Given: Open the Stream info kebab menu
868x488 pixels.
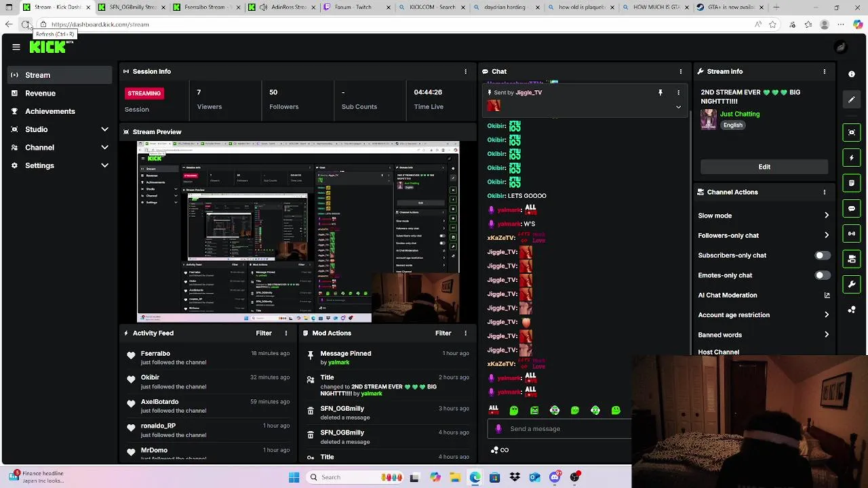Looking at the screenshot, I should [824, 71].
